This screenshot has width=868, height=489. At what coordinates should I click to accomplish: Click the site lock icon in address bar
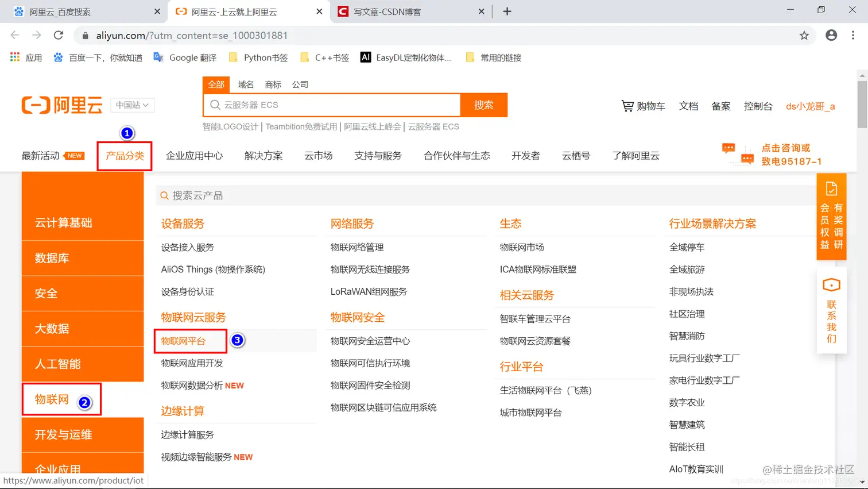point(86,36)
